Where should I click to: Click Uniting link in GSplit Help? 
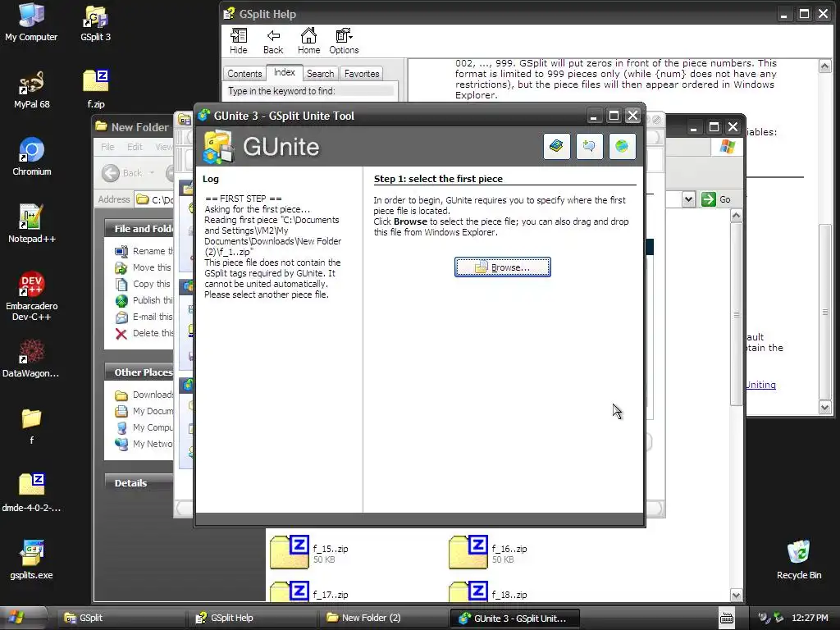(760, 385)
